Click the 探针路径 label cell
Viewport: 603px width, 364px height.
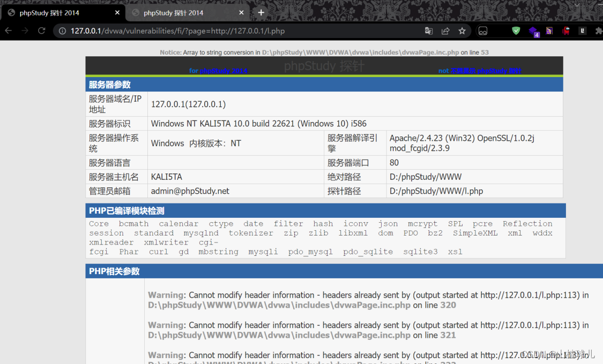tap(355, 191)
